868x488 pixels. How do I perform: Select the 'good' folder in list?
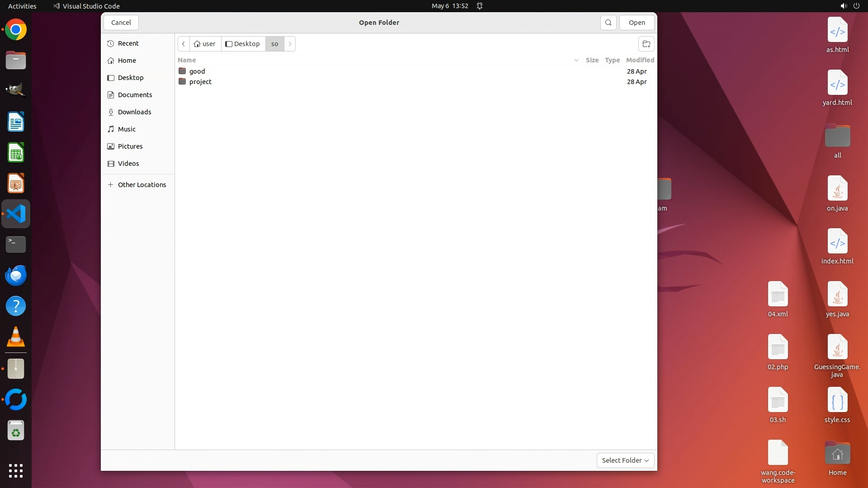pyautogui.click(x=197, y=71)
